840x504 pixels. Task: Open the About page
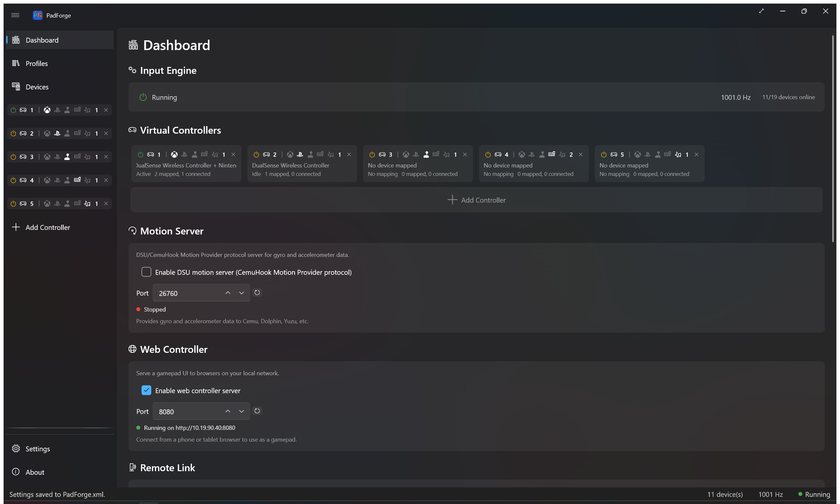[60, 472]
